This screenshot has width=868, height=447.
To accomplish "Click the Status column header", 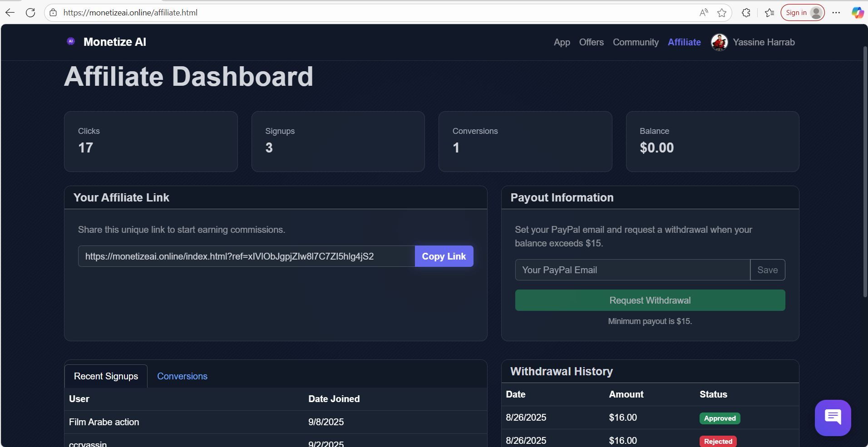I will 713,394.
